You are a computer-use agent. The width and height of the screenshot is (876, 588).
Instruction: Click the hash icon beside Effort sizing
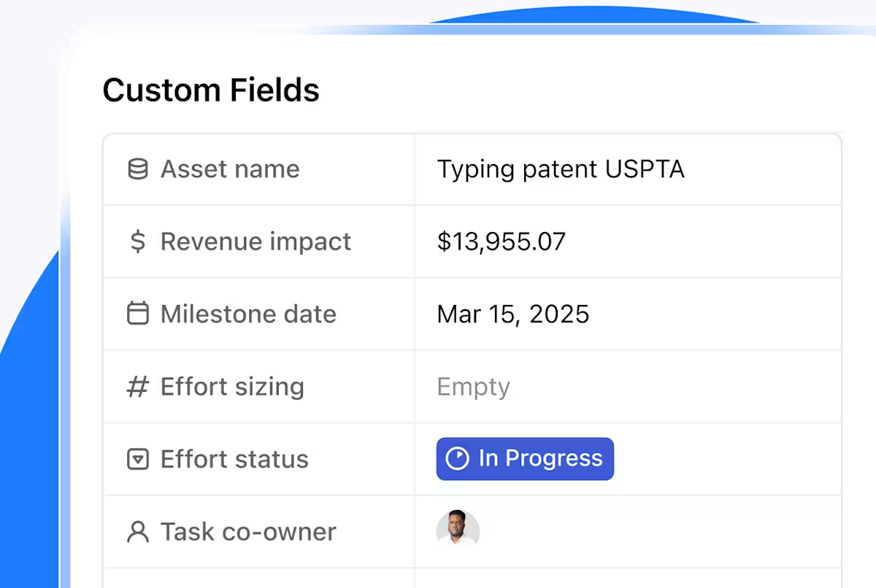pos(137,387)
